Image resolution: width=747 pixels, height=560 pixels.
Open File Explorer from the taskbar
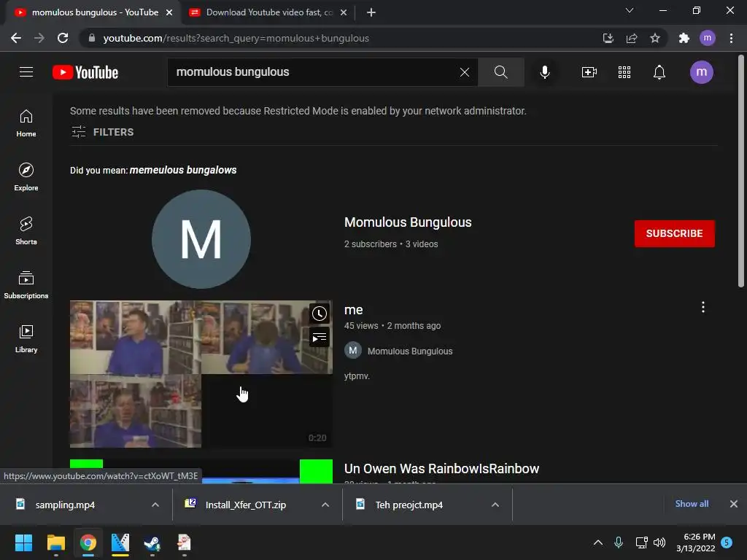point(55,542)
